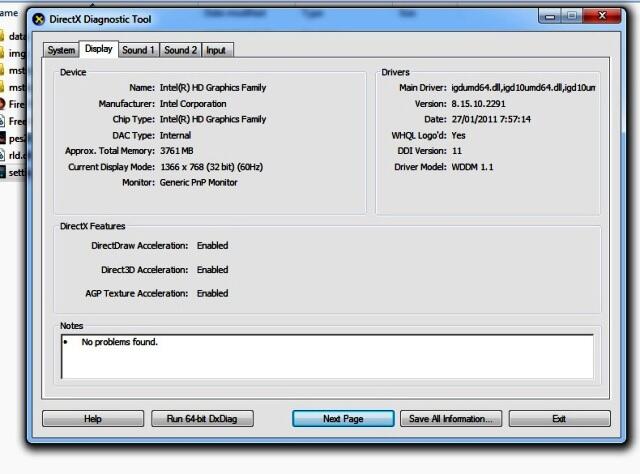Viewport: 640px width, 474px height.
Task: Click Driver Model value 'WDDM 1.1'
Action: [x=472, y=167]
